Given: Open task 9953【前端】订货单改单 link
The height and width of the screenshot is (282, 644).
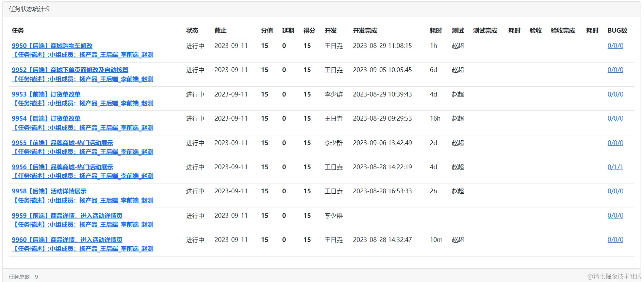Looking at the screenshot, I should click(46, 94).
